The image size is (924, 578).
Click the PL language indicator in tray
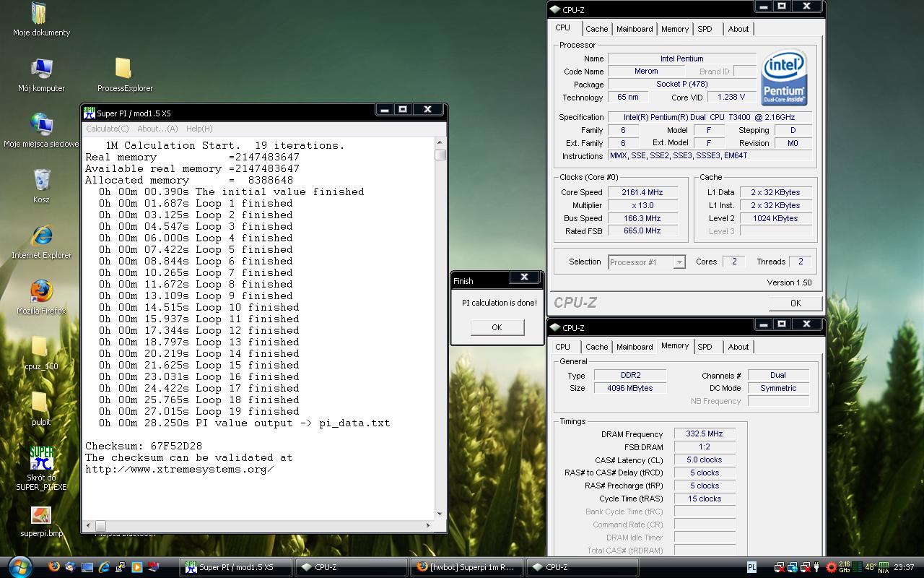(x=751, y=567)
